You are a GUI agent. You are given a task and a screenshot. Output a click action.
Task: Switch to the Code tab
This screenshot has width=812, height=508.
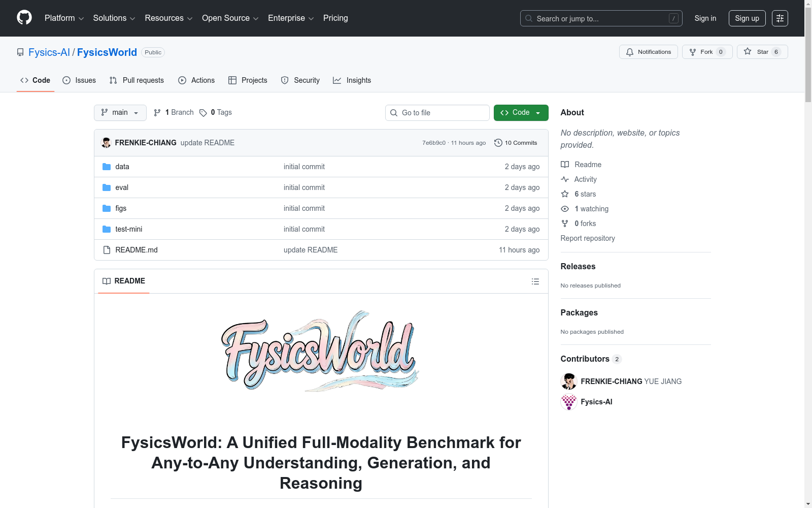(36, 80)
